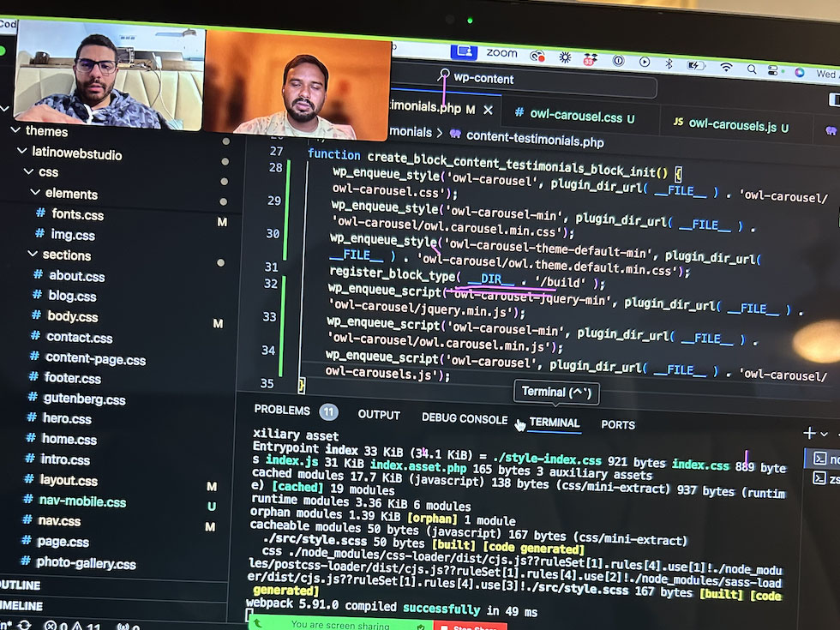840x630 pixels.
Task: Open the Creative Cloud menu bar icon
Action: (x=537, y=56)
